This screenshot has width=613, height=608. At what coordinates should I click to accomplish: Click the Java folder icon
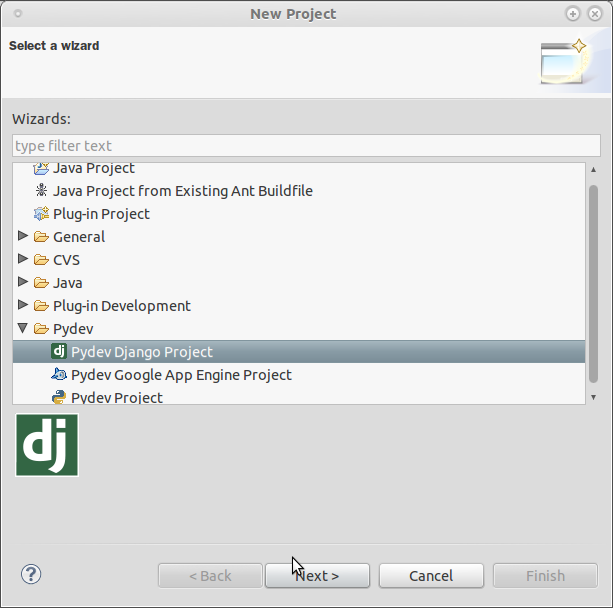pyautogui.click(x=41, y=283)
